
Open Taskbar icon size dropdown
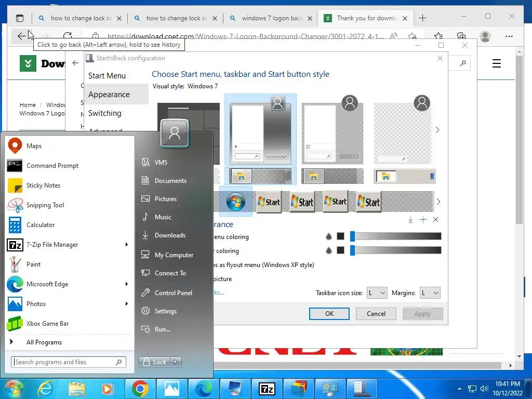(377, 293)
